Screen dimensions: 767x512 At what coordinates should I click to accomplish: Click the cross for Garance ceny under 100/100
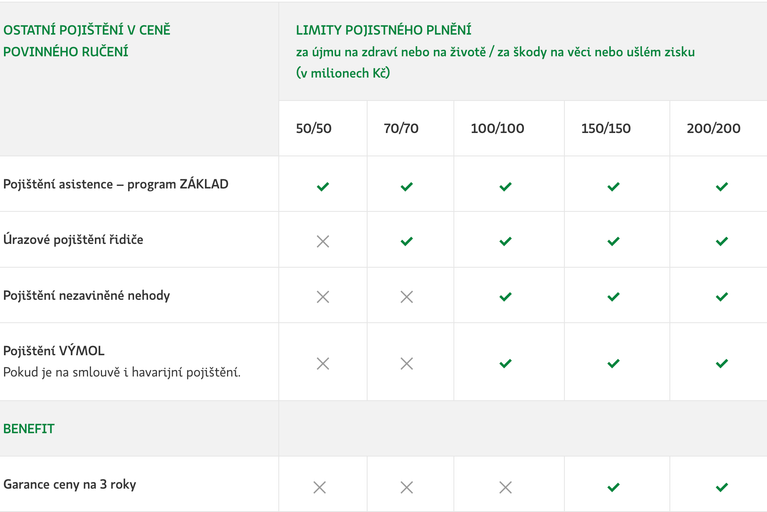point(505,487)
